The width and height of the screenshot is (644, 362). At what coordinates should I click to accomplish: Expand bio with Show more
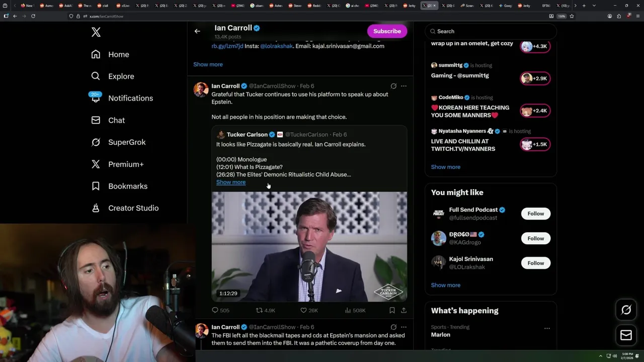(208, 64)
